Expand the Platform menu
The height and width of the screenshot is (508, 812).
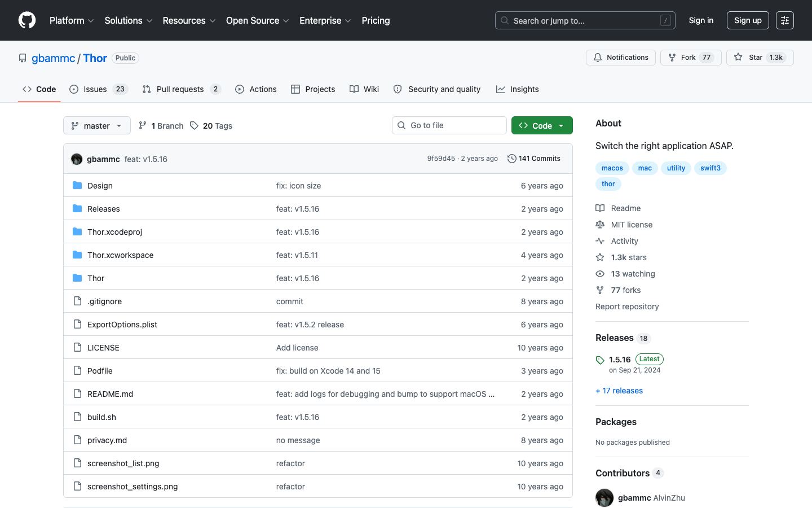click(72, 20)
